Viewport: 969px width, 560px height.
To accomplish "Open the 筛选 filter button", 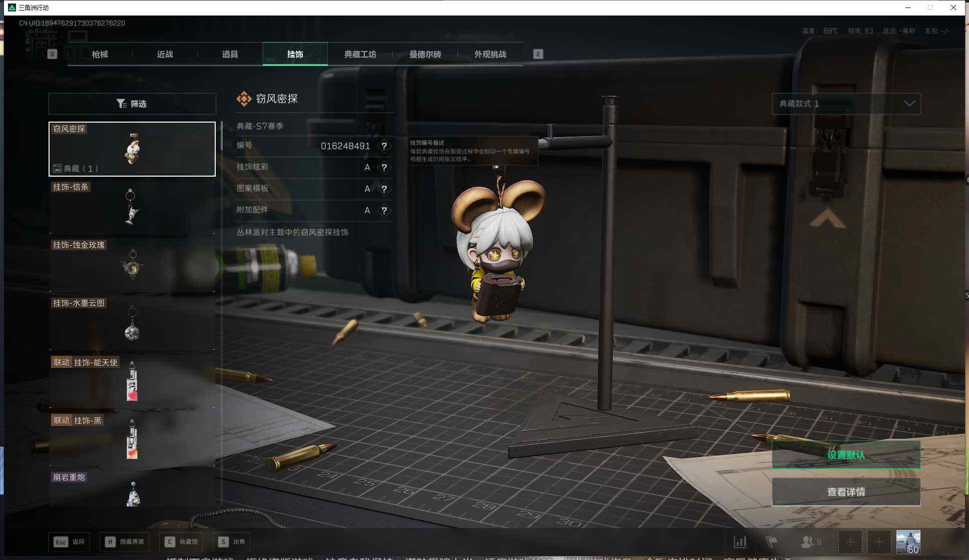I will 132,104.
